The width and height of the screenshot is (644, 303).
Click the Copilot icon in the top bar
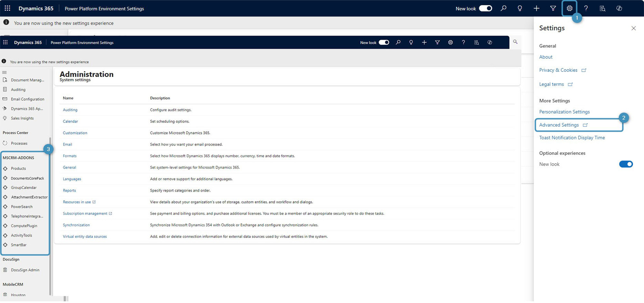pos(619,8)
